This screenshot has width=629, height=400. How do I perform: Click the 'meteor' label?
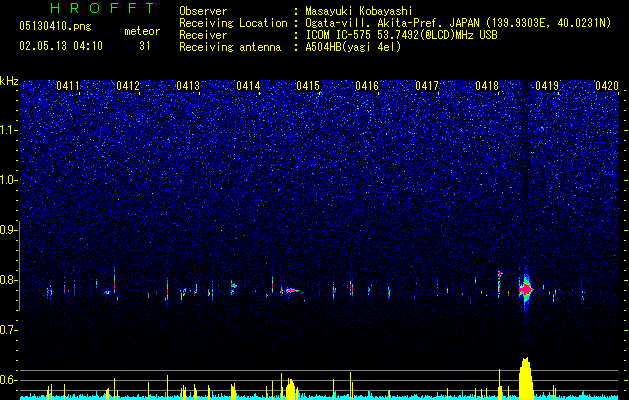[142, 31]
